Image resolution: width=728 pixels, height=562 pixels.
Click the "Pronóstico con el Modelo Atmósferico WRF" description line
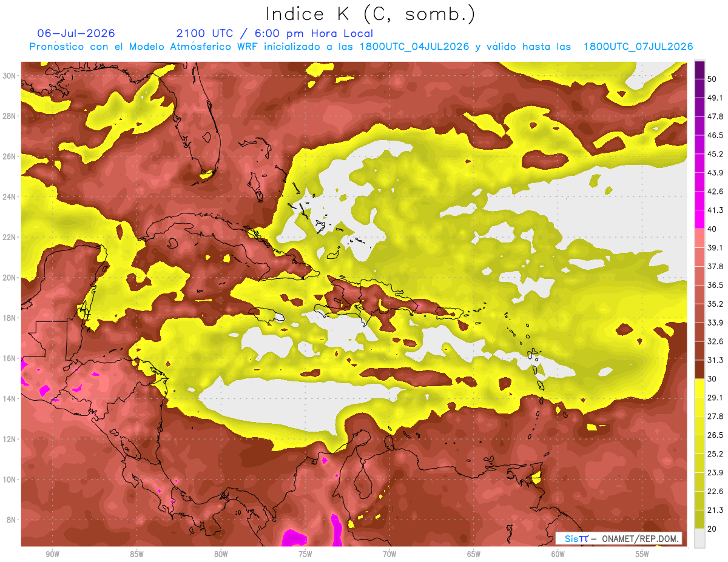point(362,47)
